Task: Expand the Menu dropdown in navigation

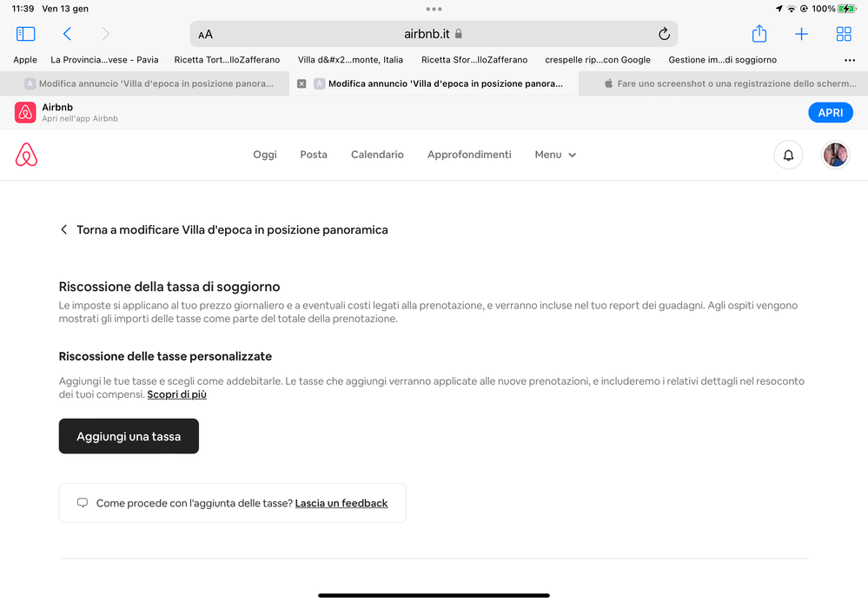Action: (555, 155)
